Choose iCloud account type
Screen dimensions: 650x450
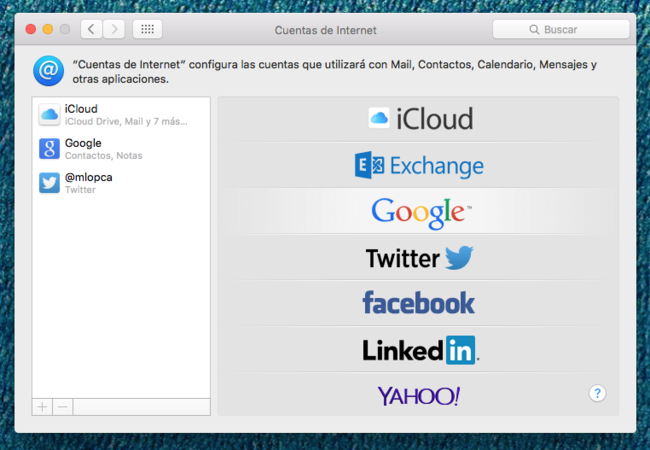418,119
